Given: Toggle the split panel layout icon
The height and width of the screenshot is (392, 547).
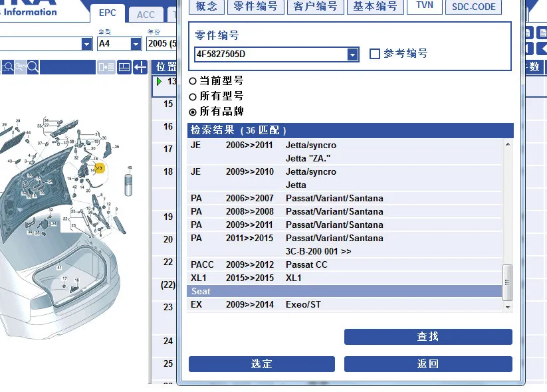Looking at the screenshot, I should [124, 67].
